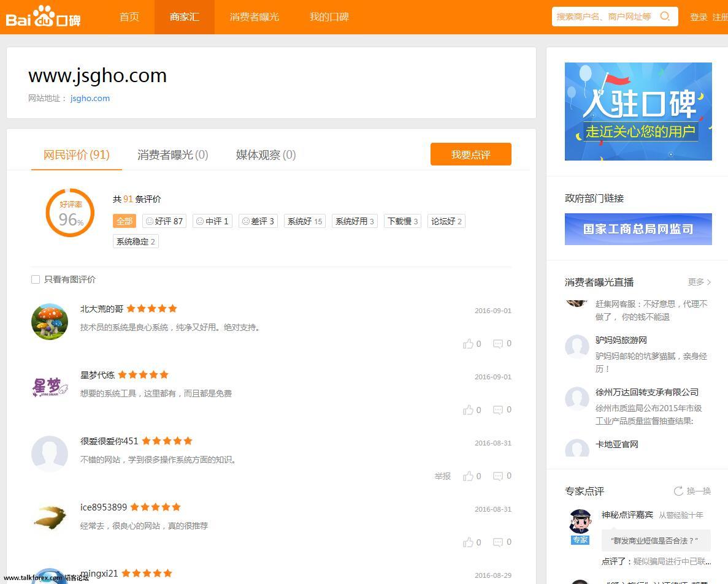Open question 群发商业短信是否合法

655,540
